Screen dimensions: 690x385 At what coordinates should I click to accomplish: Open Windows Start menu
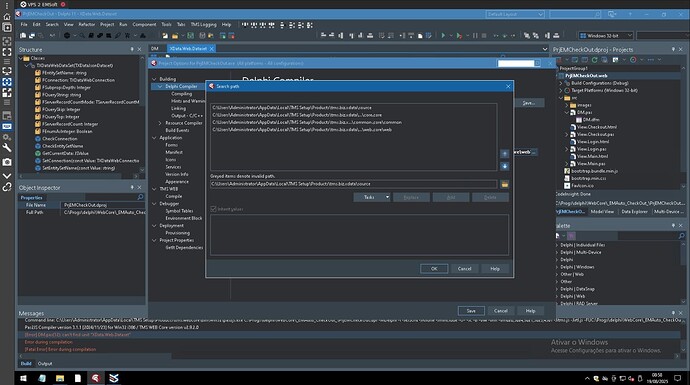click(23, 378)
